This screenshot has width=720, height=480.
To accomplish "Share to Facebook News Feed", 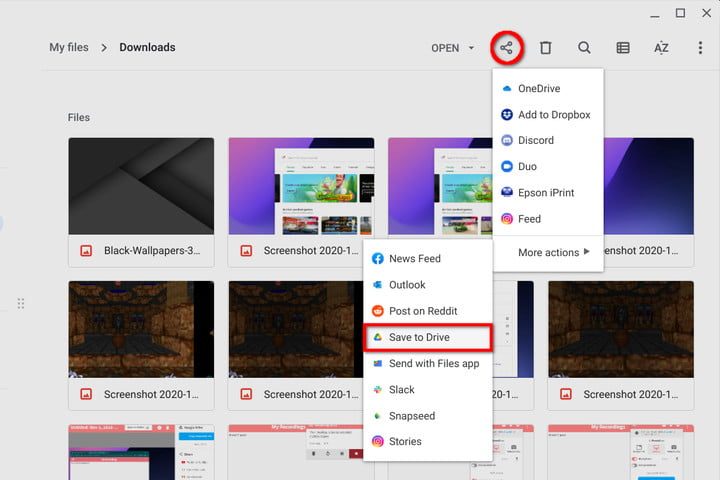I will tap(428, 259).
